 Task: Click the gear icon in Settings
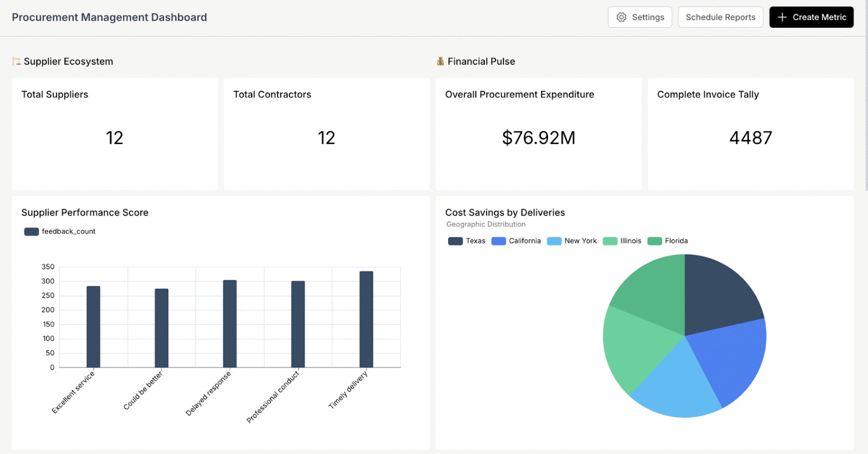pyautogui.click(x=622, y=17)
